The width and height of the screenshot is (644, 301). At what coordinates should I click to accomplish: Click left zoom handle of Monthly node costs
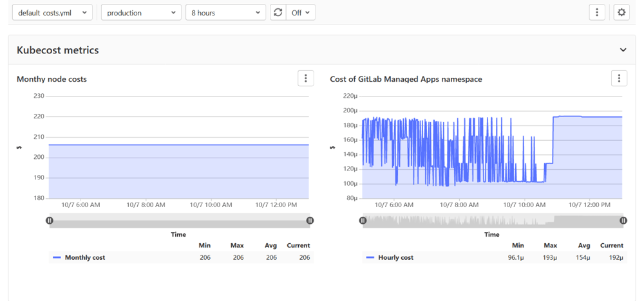pyautogui.click(x=50, y=221)
